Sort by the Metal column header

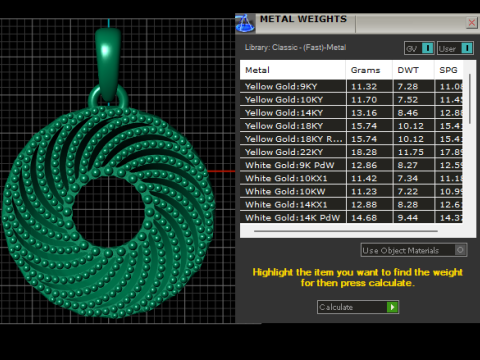coord(293,70)
